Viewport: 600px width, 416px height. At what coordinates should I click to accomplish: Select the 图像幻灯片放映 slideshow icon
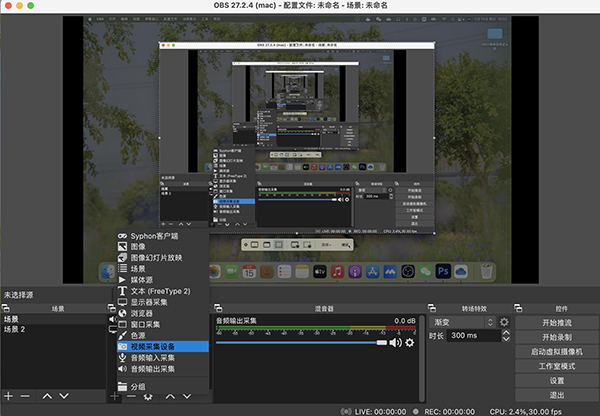click(x=122, y=258)
